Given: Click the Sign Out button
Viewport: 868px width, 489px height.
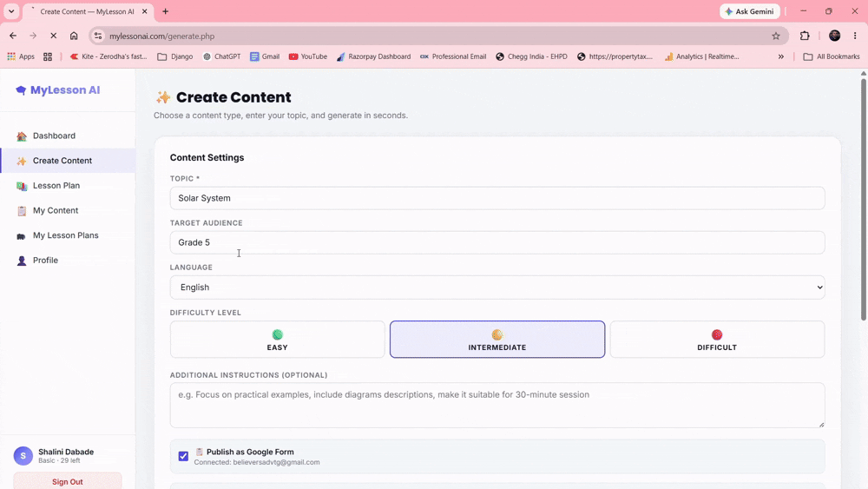Looking at the screenshot, I should [68, 480].
